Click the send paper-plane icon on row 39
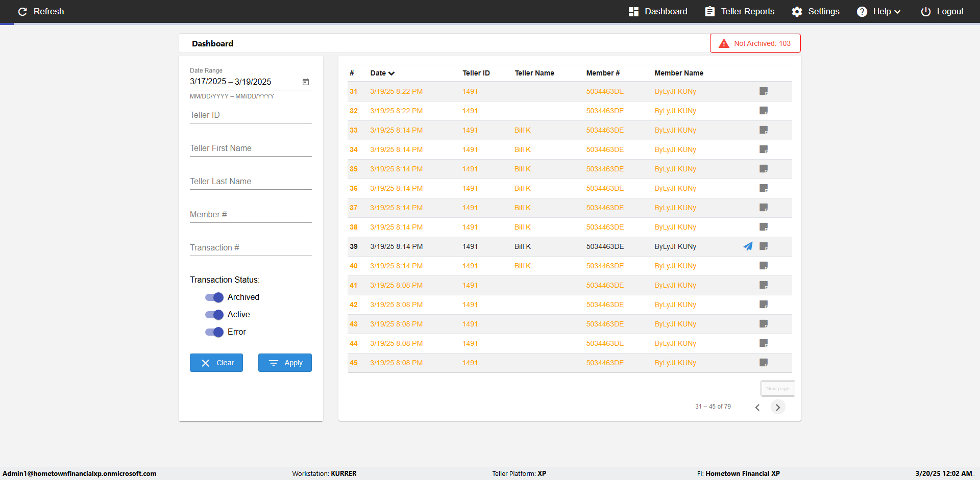 pos(748,246)
